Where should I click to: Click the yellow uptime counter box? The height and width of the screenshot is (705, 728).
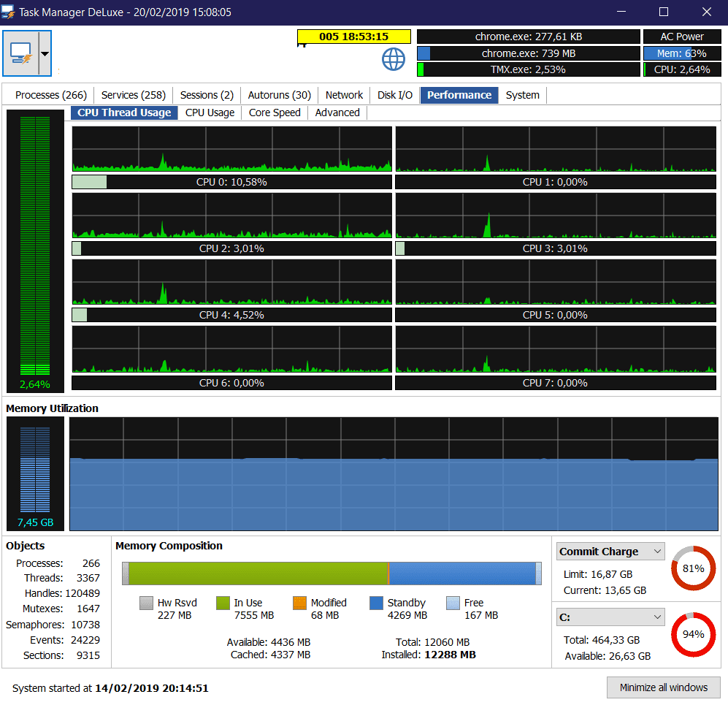(353, 37)
